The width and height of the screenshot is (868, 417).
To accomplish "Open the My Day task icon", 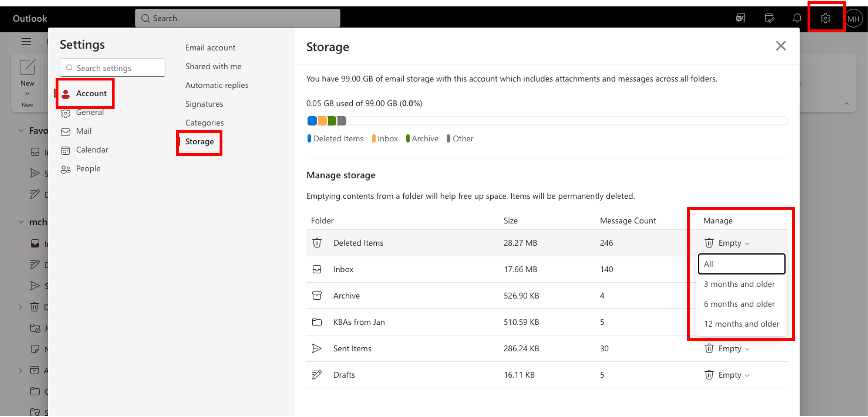I will coord(769,18).
